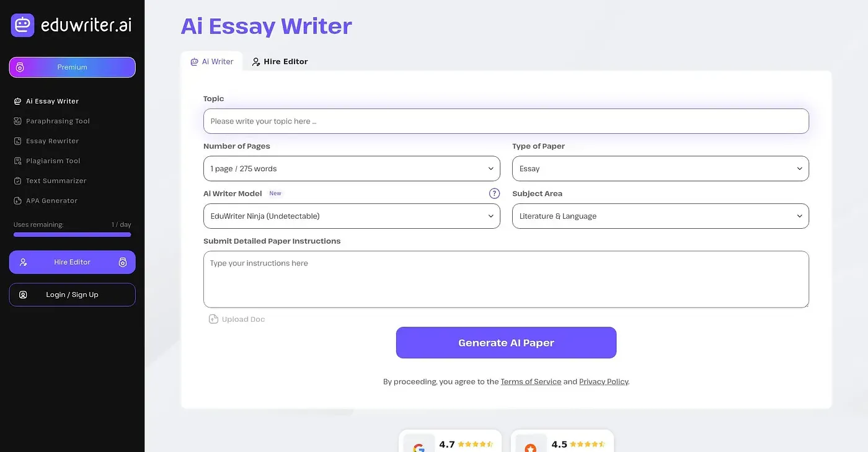Viewport: 868px width, 452px height.
Task: Click the Hire Editor sidebar button
Action: point(72,262)
